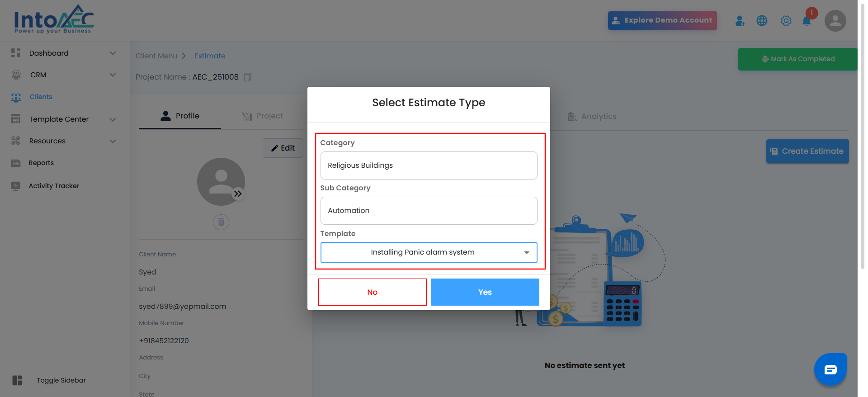Click the double-arrow icon on avatar

point(238,194)
